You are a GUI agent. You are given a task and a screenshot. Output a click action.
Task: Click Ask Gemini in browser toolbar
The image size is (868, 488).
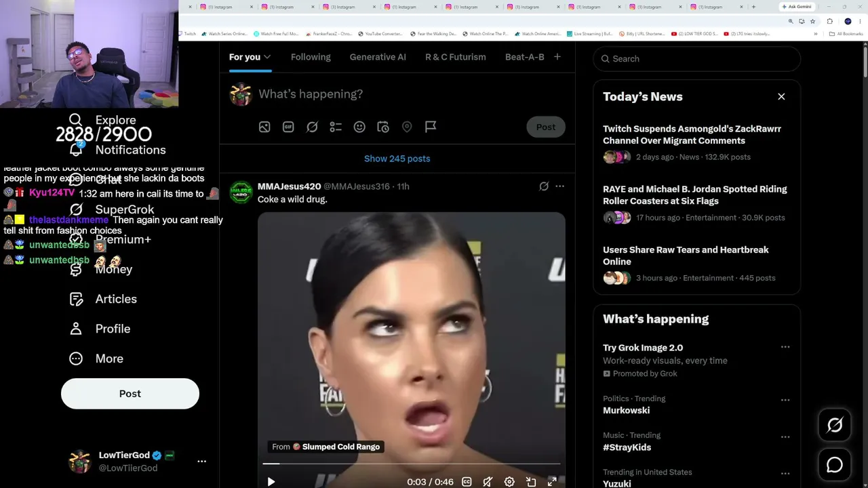coord(797,7)
